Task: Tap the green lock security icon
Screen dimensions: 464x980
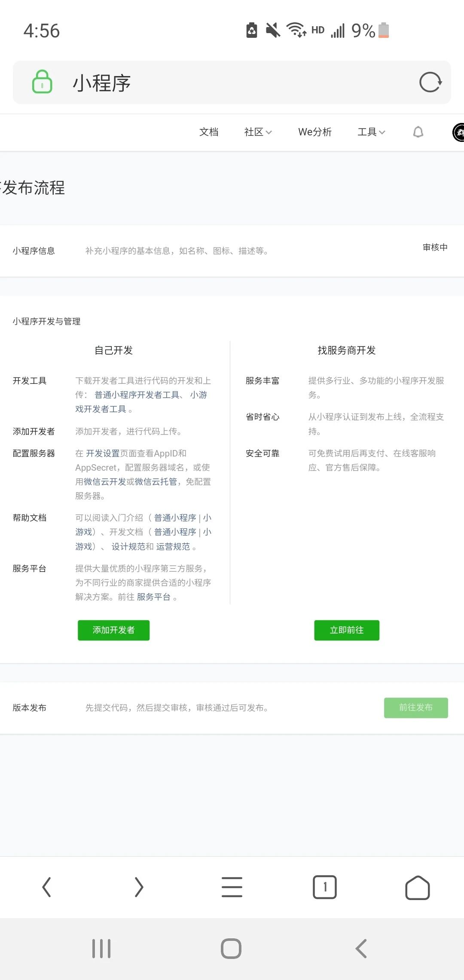Action: tap(42, 82)
